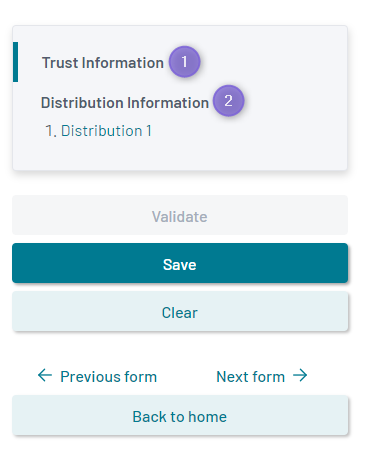The height and width of the screenshot is (466, 368).
Task: Click the purple badge showing number 2
Action: coord(228,101)
